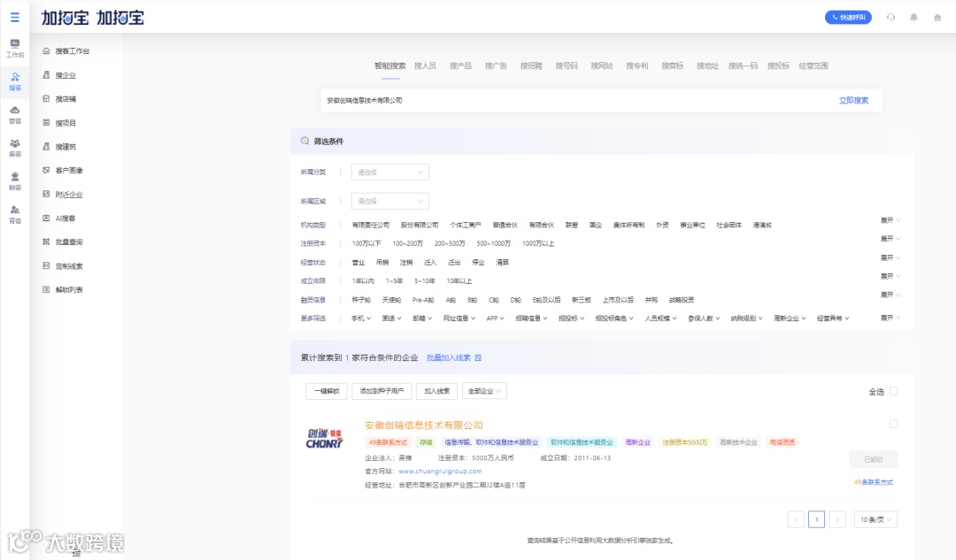
Task: Filter by 有限责任公司 organization type
Action: [371, 225]
